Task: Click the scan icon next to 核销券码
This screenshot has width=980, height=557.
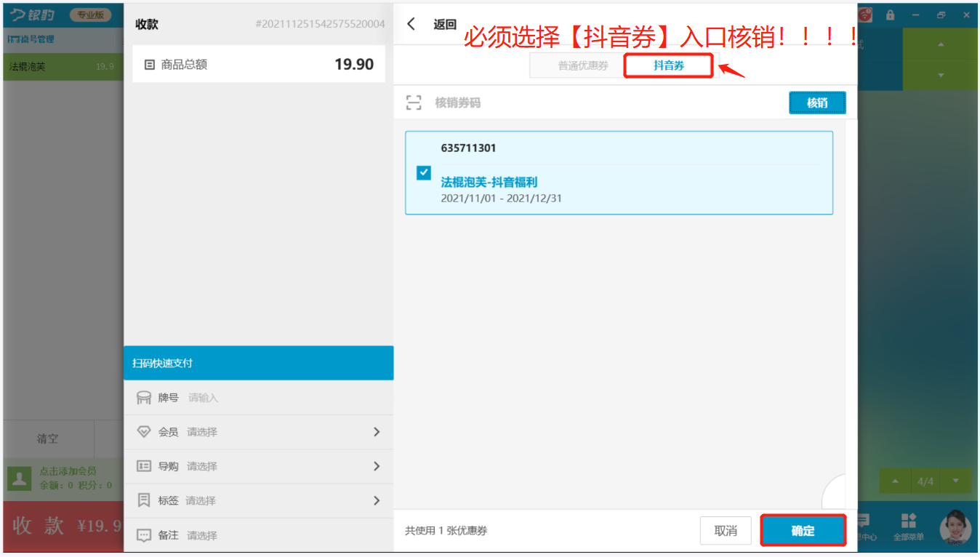Action: pyautogui.click(x=414, y=103)
